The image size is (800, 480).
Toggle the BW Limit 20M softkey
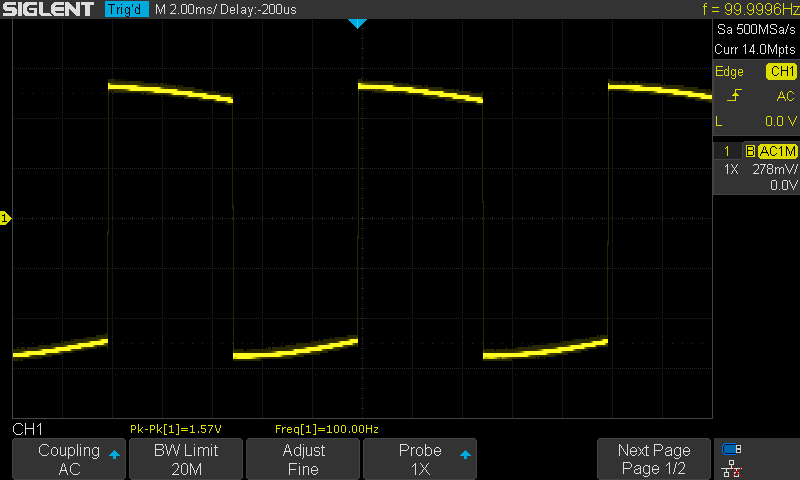click(x=186, y=459)
